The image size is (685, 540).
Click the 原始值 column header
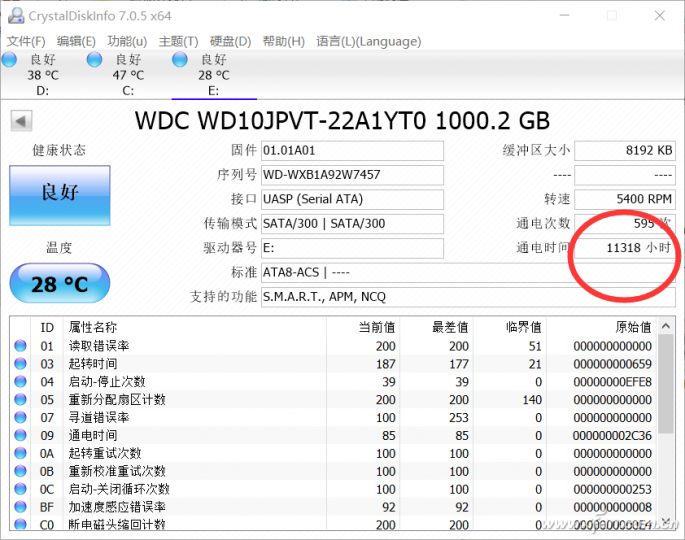pyautogui.click(x=633, y=327)
